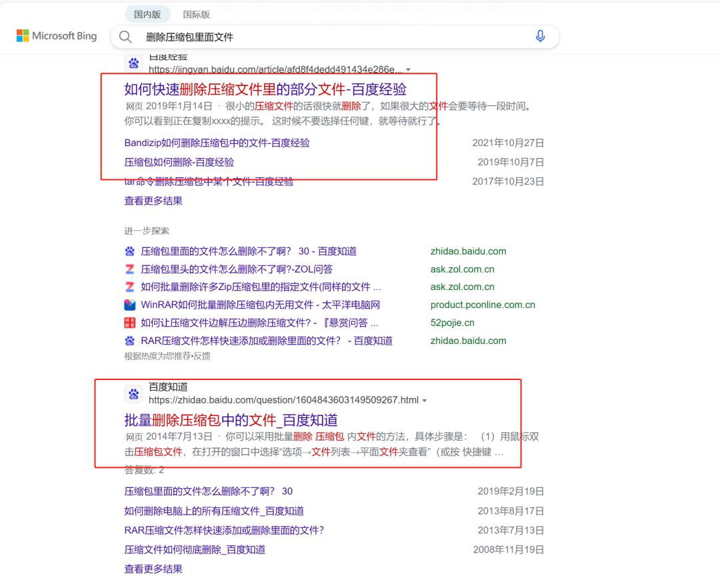720x588 pixels.
Task: Start voice search with microphone icon
Action: coord(540,36)
